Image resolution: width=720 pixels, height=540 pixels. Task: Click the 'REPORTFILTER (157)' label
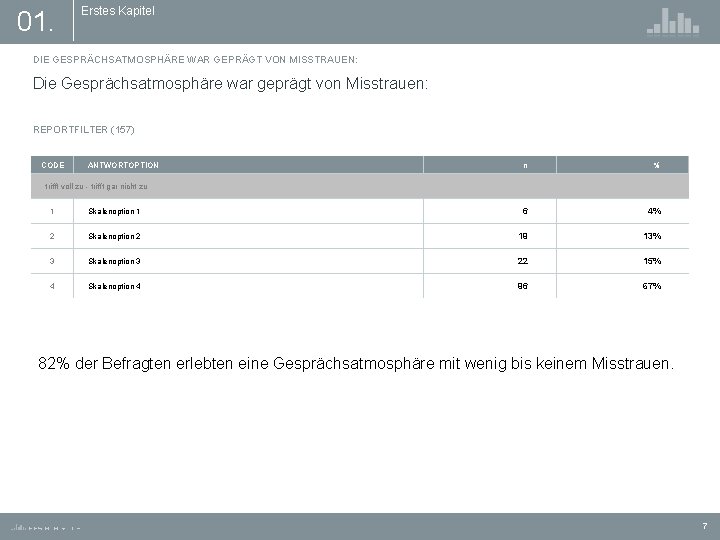[x=84, y=129]
